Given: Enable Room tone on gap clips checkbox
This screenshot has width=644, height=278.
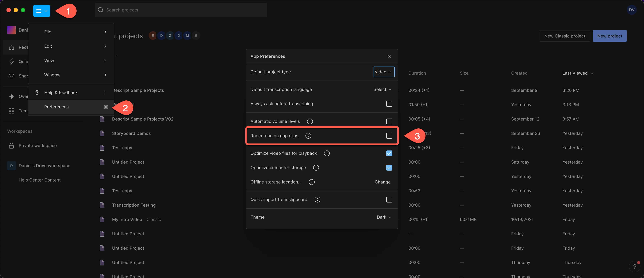Looking at the screenshot, I should click(389, 136).
